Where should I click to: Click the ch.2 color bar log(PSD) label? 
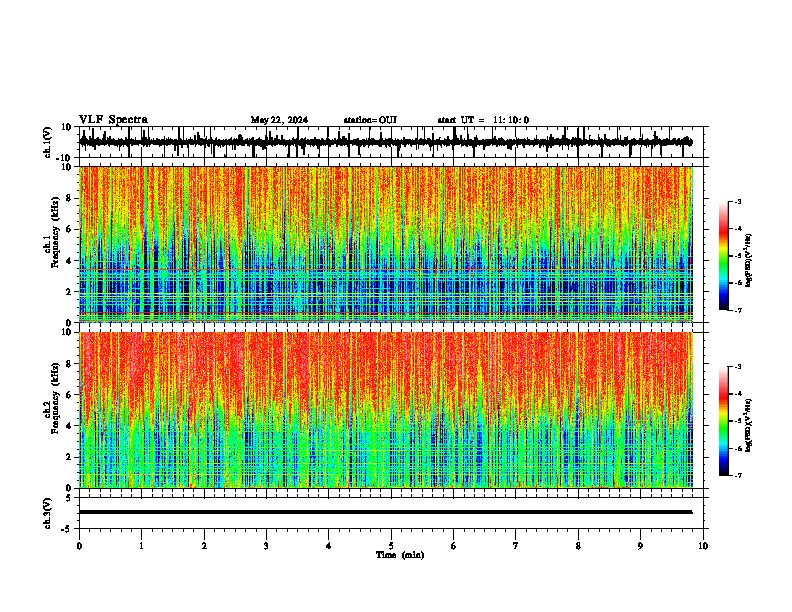749,426
